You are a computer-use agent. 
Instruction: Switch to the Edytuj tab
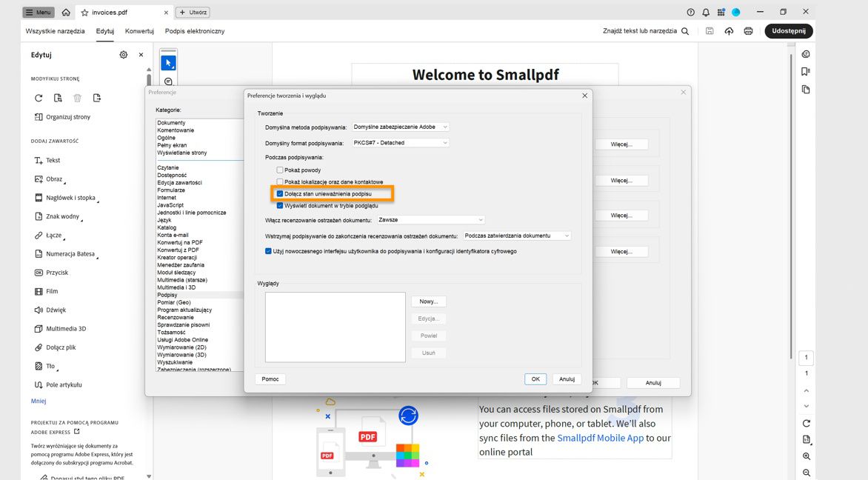[104, 32]
